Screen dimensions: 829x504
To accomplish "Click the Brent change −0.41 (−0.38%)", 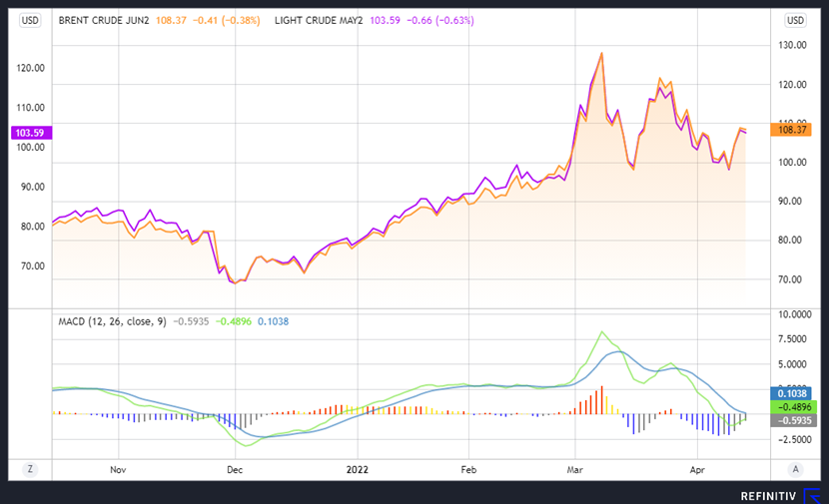I will coord(227,21).
